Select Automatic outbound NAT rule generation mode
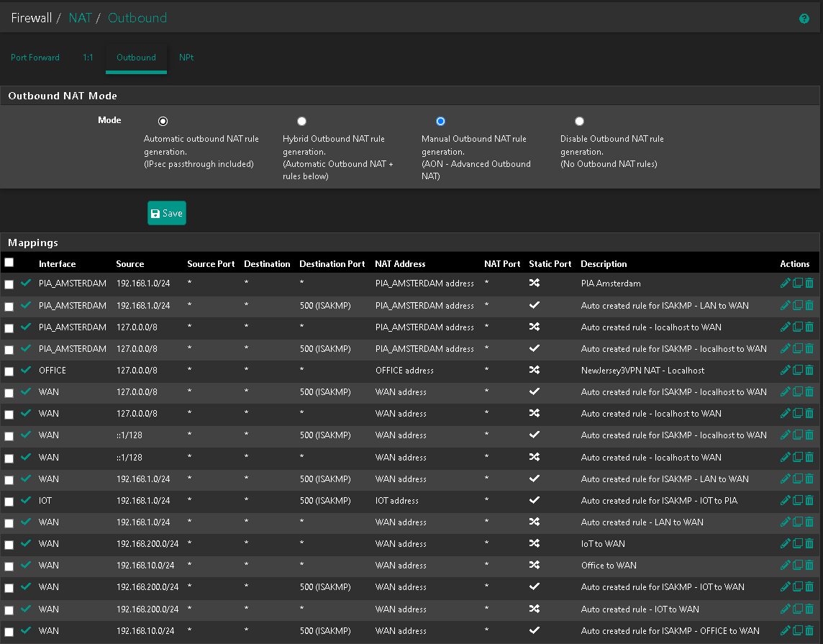 [x=163, y=121]
